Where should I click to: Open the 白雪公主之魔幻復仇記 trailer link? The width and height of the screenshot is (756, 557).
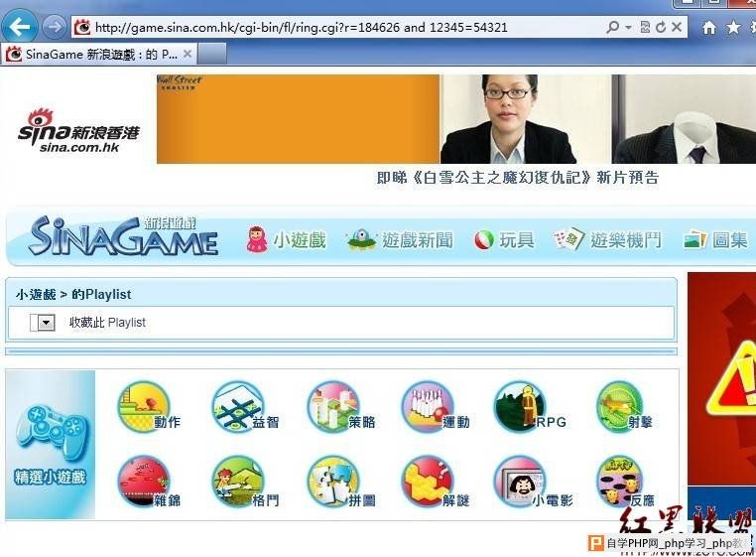coord(517,178)
